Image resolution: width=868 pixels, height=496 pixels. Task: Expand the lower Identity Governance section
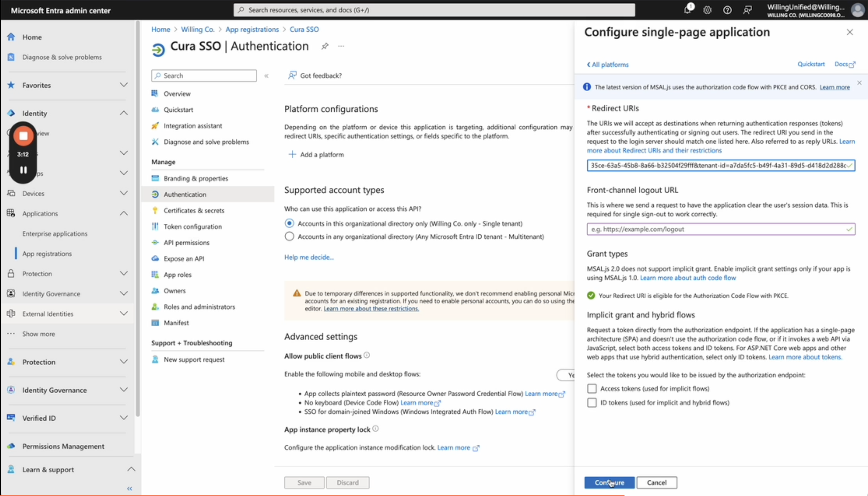[x=124, y=389]
